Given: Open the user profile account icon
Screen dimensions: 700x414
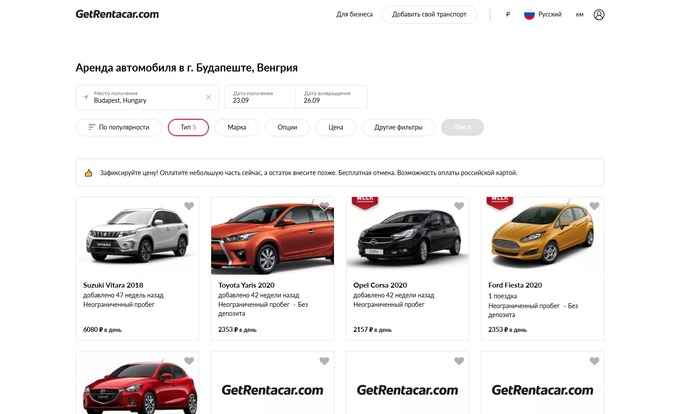Looking at the screenshot, I should [599, 15].
